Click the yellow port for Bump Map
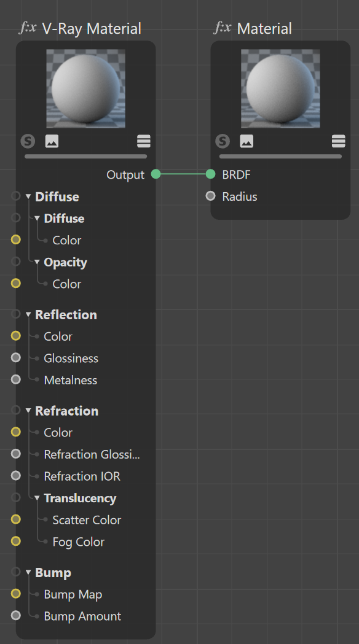This screenshot has width=359, height=644. pyautogui.click(x=15, y=594)
